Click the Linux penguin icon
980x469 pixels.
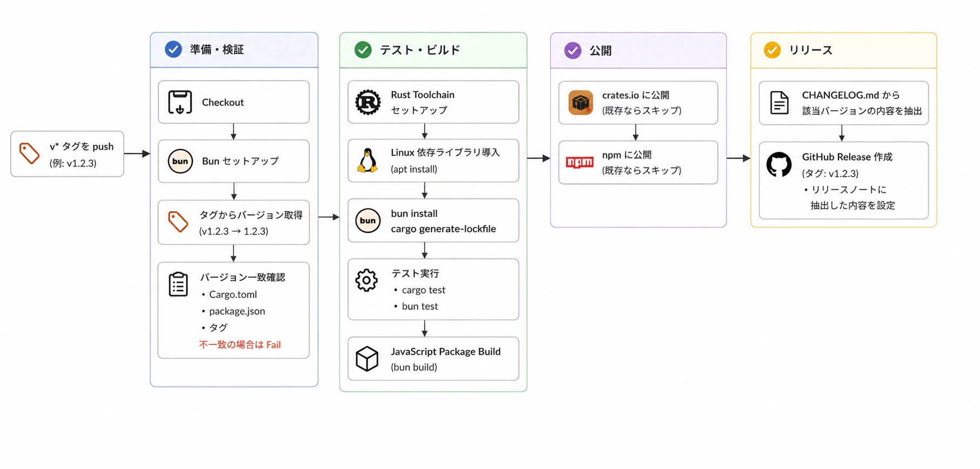368,160
